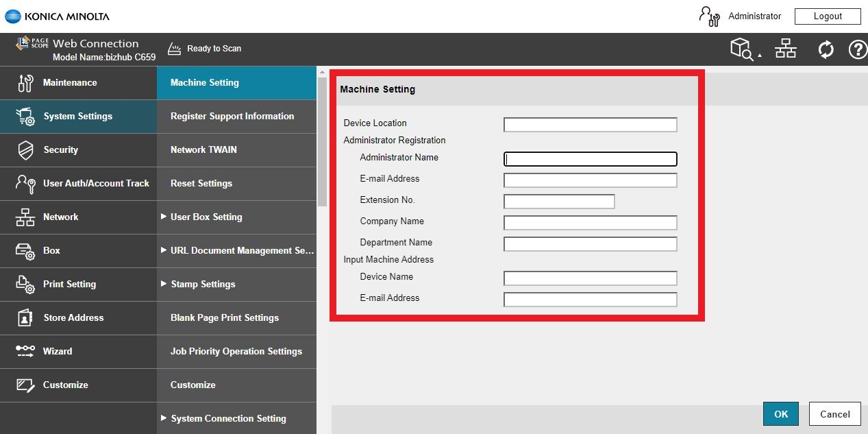The height and width of the screenshot is (434, 868).
Task: Click the Security shield icon
Action: 25,150
